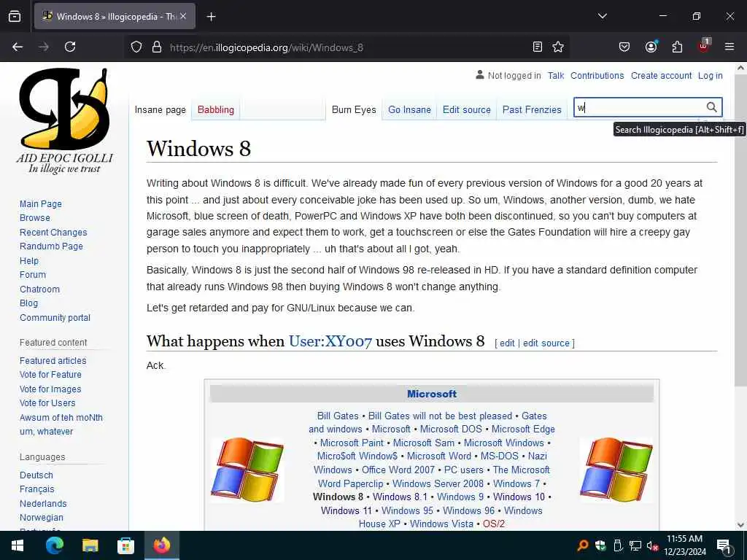Click the magnifier search submit icon
Viewport: 747px width, 560px height.
pyautogui.click(x=711, y=107)
